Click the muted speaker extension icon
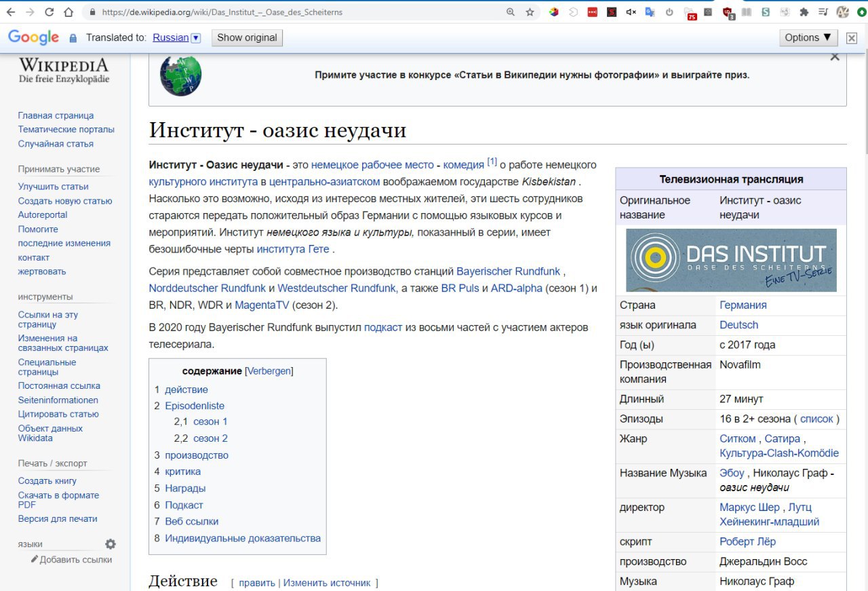This screenshot has width=868, height=591. click(631, 12)
